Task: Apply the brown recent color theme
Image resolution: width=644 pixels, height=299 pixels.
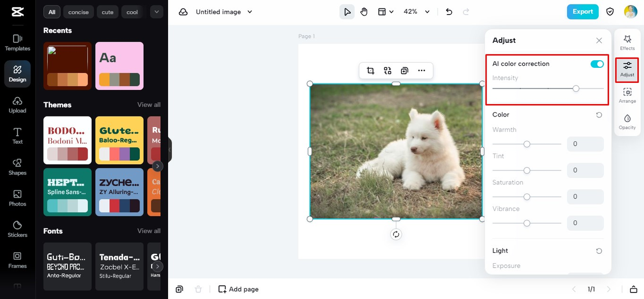Action: [67, 66]
